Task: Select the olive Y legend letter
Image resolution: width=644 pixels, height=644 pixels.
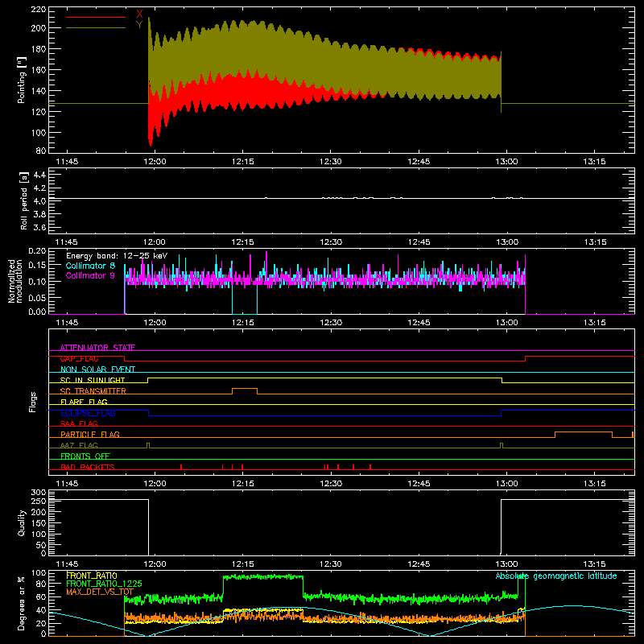Action: coord(139,25)
